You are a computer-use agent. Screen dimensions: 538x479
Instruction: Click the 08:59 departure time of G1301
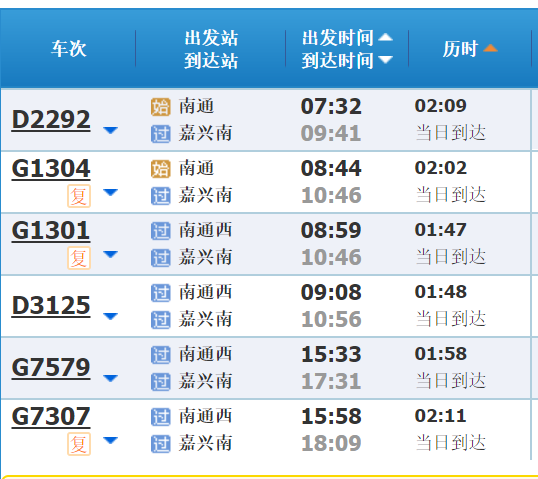point(331,230)
